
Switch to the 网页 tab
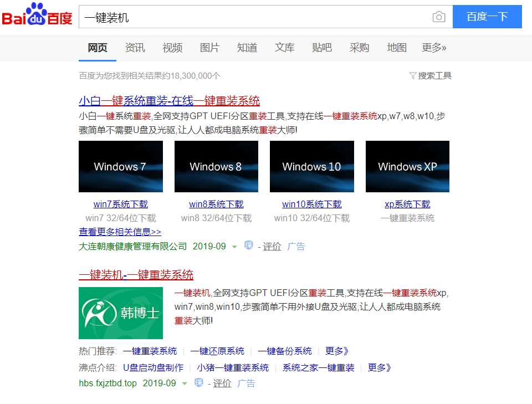[98, 48]
